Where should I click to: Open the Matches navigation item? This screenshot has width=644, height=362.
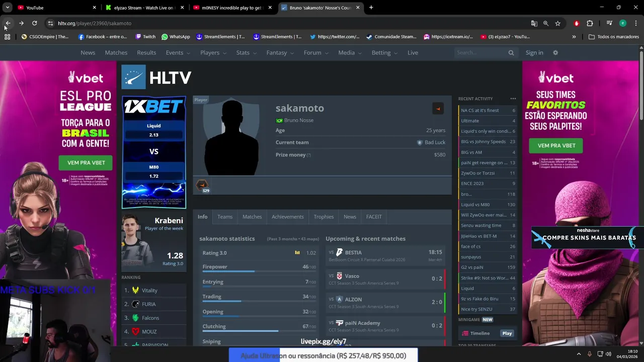point(116,53)
